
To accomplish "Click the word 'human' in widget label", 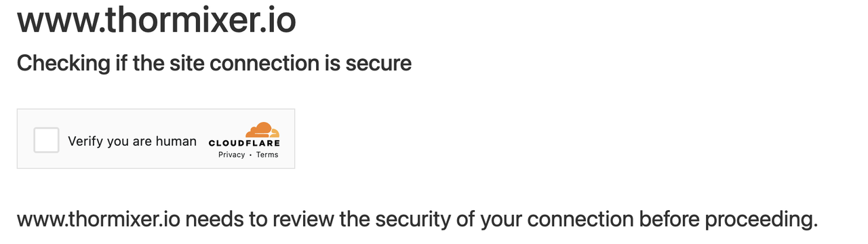I will click(x=176, y=142).
